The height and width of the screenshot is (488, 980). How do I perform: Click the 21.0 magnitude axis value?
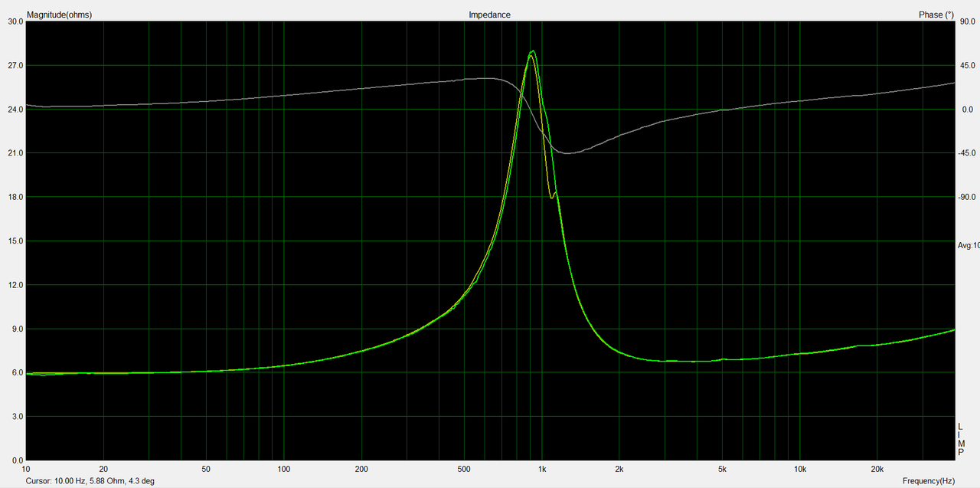pos(15,153)
